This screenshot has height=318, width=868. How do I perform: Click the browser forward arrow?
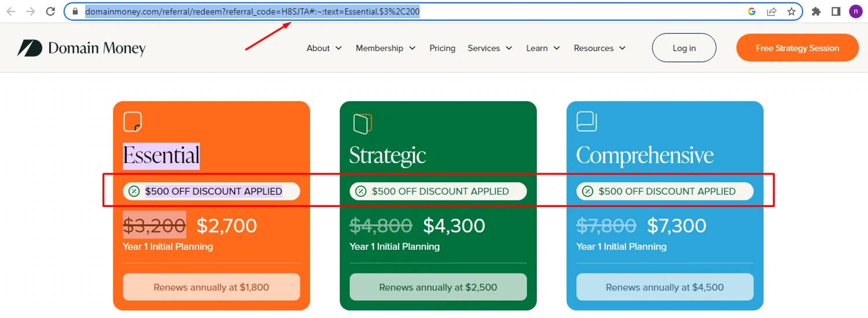(31, 12)
